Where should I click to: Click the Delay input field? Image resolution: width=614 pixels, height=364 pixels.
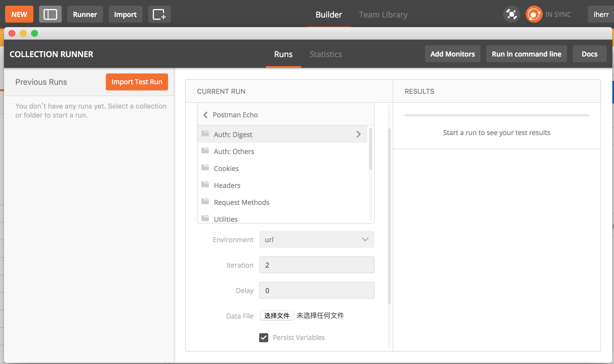pos(317,290)
